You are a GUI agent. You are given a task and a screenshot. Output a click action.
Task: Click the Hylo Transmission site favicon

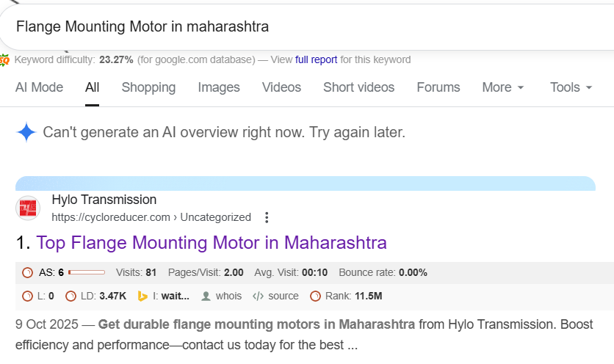(28, 208)
